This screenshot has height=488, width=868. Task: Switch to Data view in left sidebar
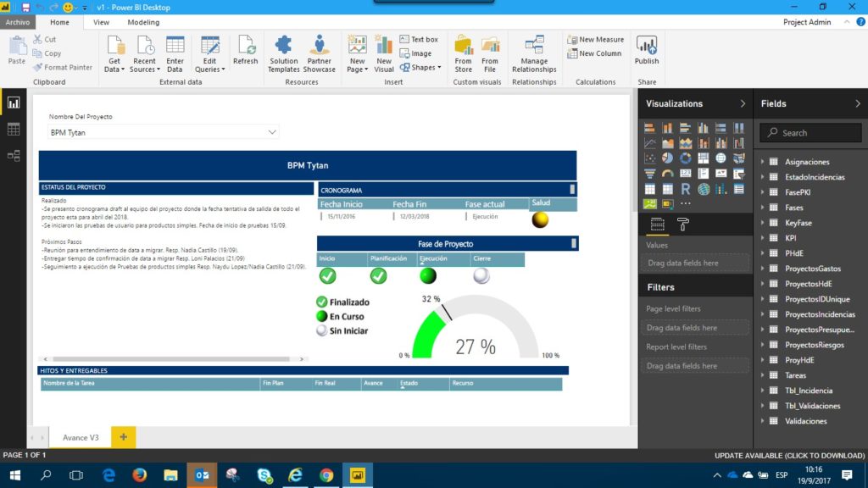[14, 129]
